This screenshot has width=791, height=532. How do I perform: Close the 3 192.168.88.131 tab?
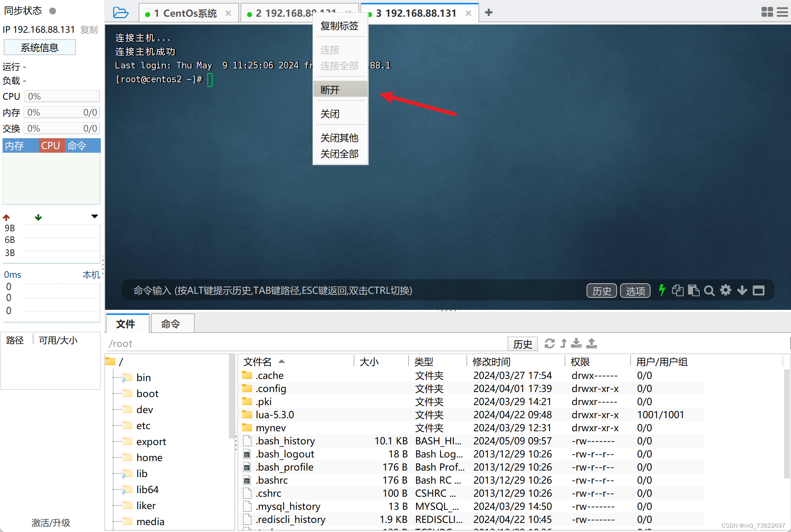pos(468,13)
